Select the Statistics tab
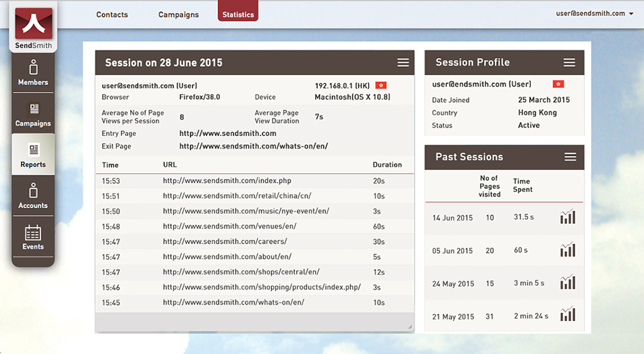Screen dimensions: 644x354 (238, 11)
